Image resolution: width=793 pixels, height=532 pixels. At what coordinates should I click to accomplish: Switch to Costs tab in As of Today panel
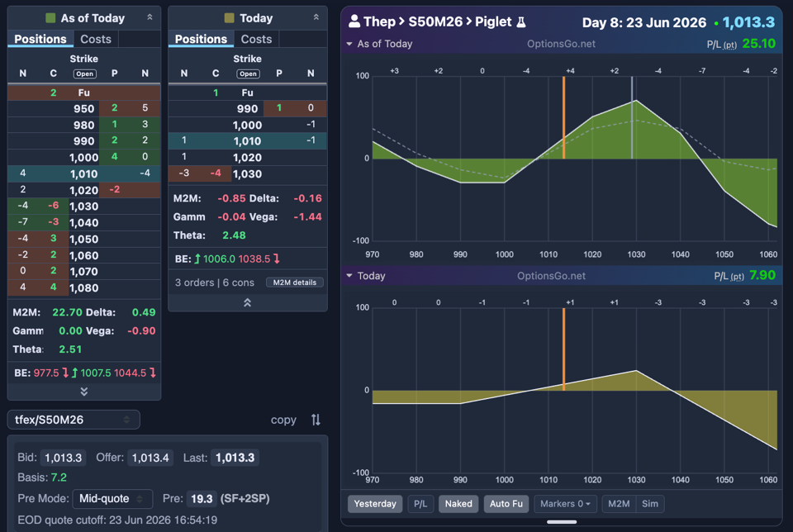[96, 39]
